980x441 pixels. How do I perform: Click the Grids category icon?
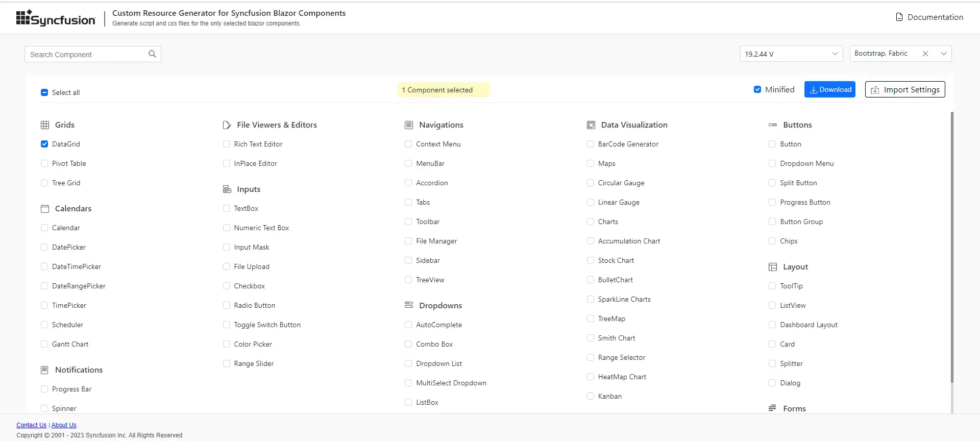45,125
